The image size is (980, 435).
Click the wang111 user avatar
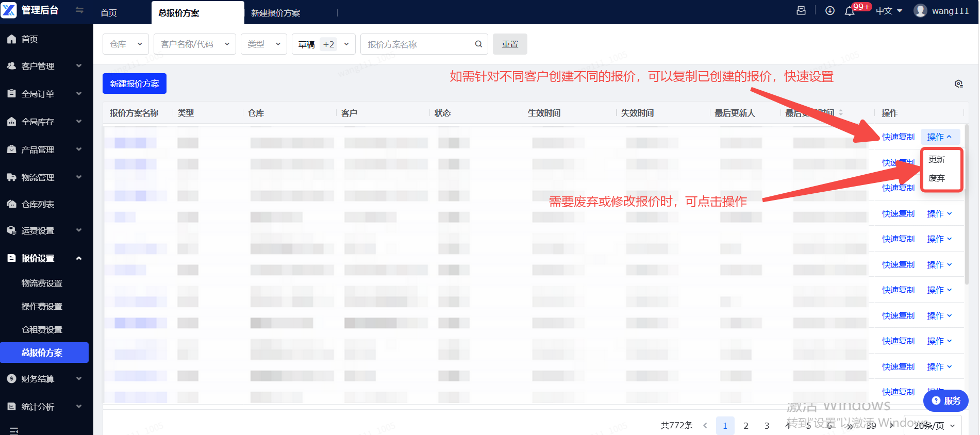pos(920,10)
